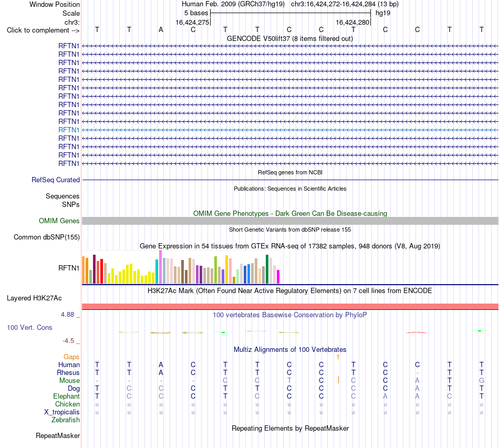
Task: Click the topmost RFTN1 transcript label under GENCODE
Action: (x=69, y=46)
